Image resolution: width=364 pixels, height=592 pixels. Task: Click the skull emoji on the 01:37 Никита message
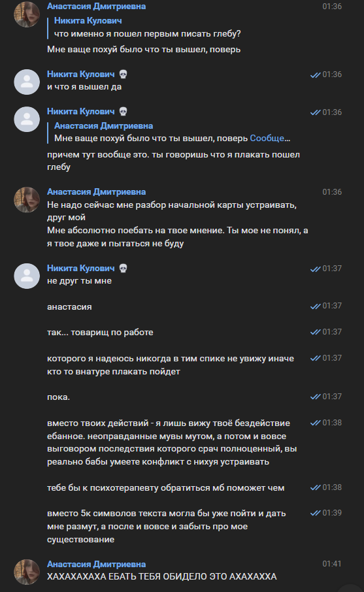pos(123,269)
